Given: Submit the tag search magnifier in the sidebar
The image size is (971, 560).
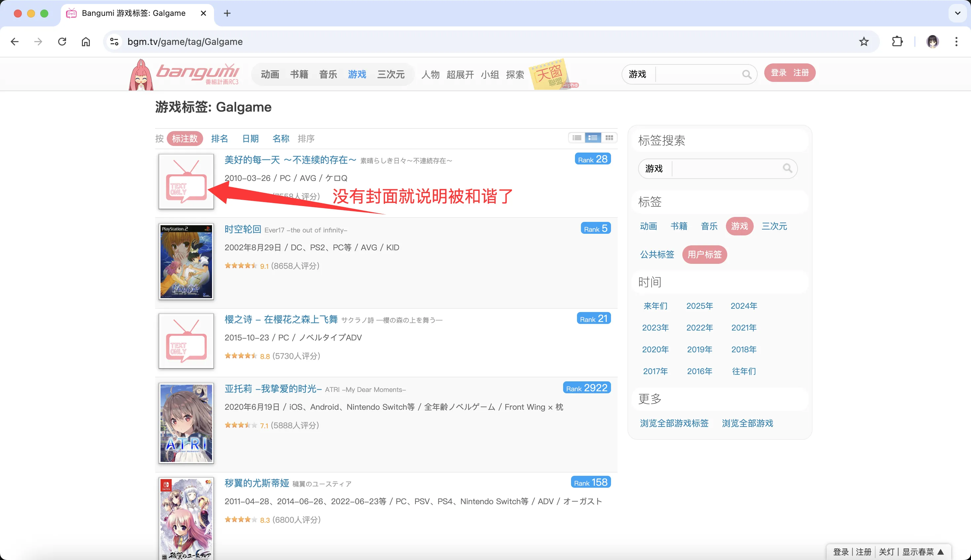Looking at the screenshot, I should [x=787, y=168].
